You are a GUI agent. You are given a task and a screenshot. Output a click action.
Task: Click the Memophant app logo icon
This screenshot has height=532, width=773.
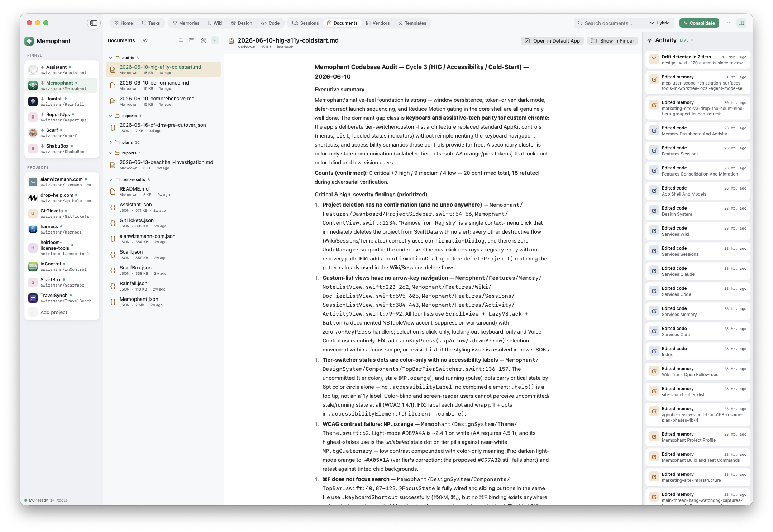[x=29, y=41]
